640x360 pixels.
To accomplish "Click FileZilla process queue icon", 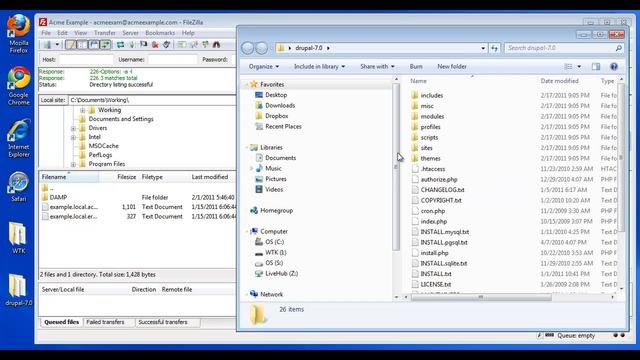I will [132, 44].
